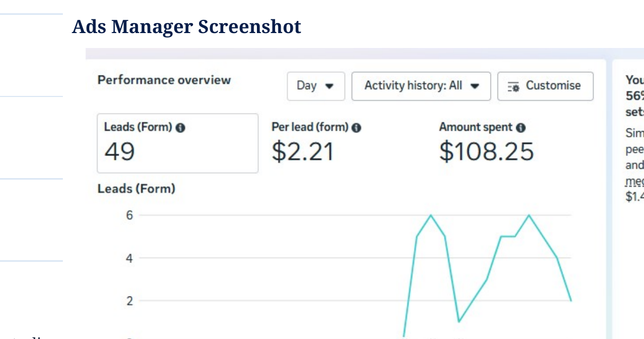Select the Per lead (form) $2.21 metric
This screenshot has height=339, width=644.
316,142
